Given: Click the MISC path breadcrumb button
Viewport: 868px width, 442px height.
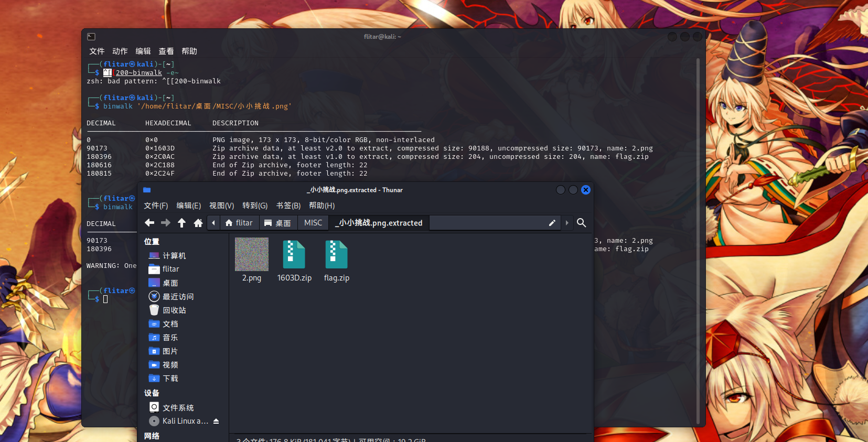Looking at the screenshot, I should [313, 223].
